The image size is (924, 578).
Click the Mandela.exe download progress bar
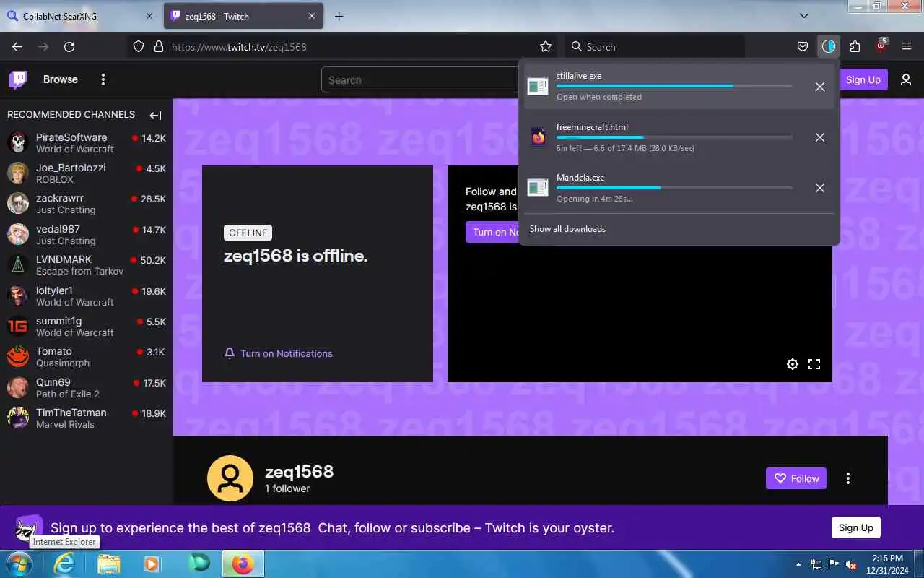coord(674,188)
